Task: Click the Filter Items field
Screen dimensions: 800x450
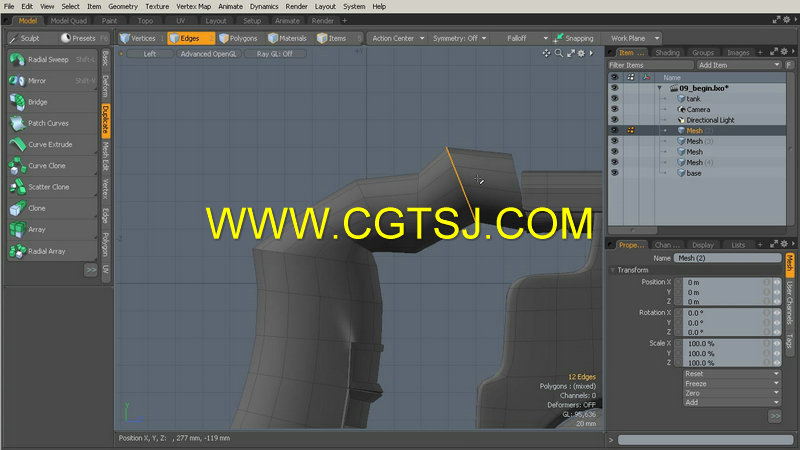Action: point(651,65)
